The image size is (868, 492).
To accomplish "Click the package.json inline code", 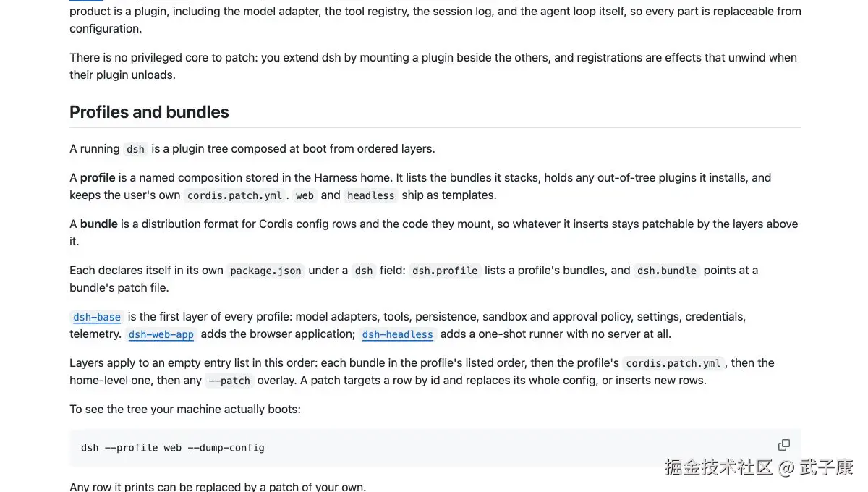I will [265, 271].
